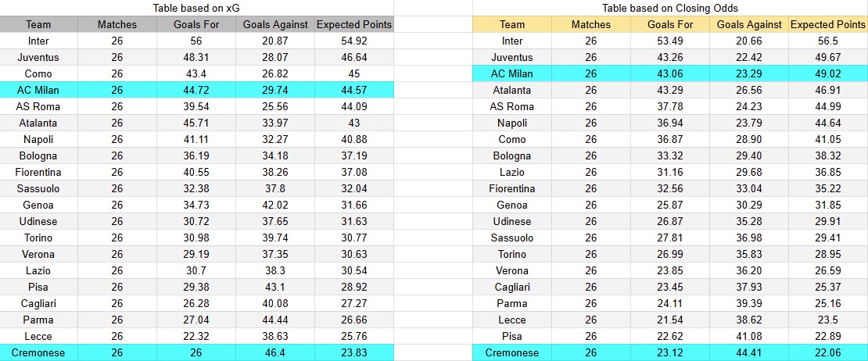Click Inter's Expected Points value 54.92

pos(354,41)
